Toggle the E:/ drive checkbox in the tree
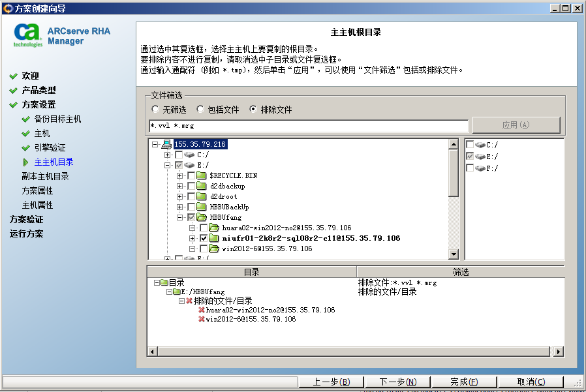The height and width of the screenshot is (392, 586). coord(179,165)
